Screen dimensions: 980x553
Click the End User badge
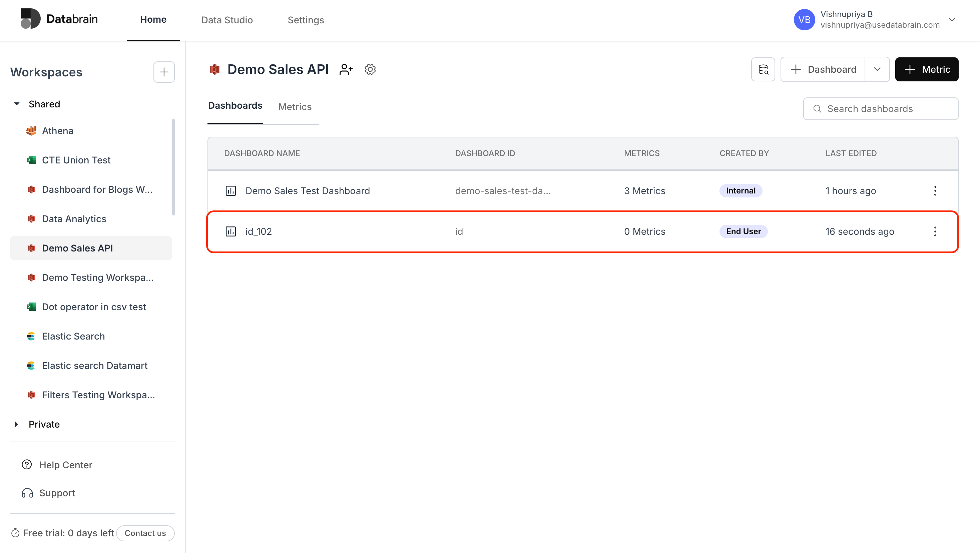tap(744, 231)
